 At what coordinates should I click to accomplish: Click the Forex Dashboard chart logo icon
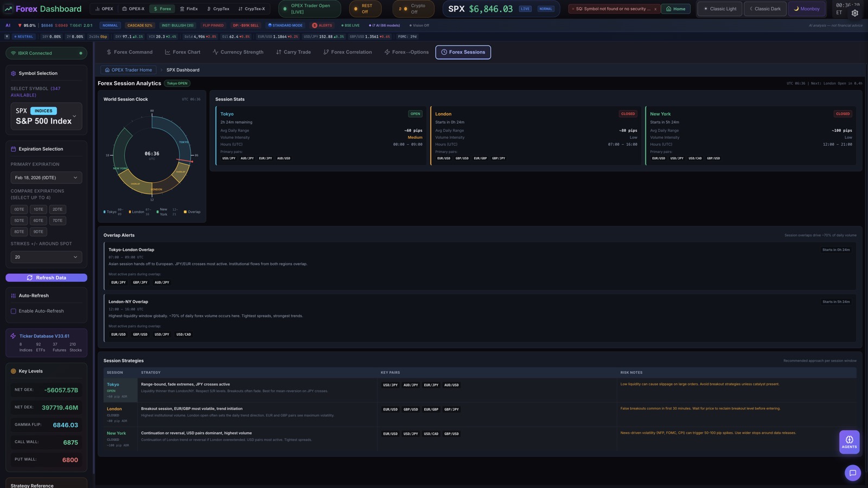click(8, 9)
